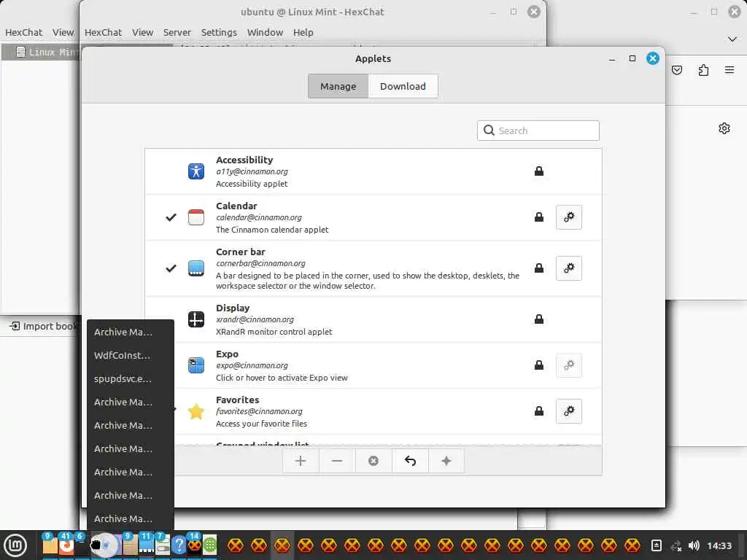Viewport: 747px width, 560px height.
Task: Click text 'Click or hover to activate Expo view'
Action: coord(282,378)
